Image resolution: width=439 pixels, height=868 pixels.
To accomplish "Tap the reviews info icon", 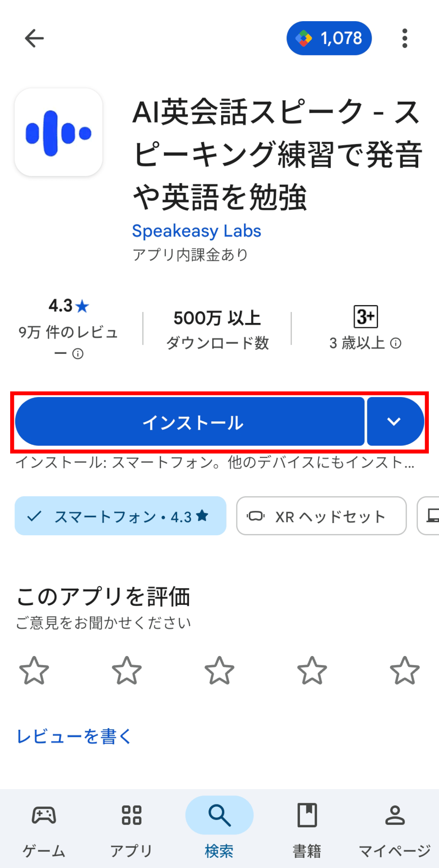I will [x=78, y=353].
